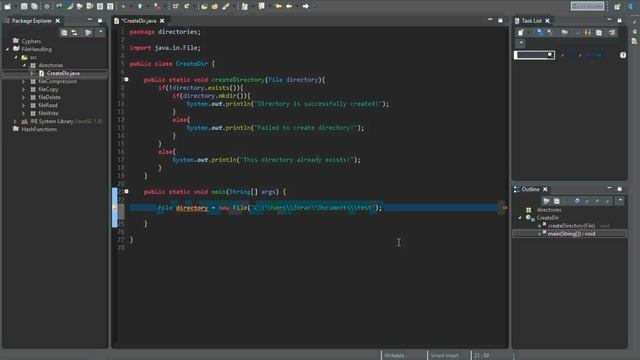Expand the fileDelete package
Screen dimensions: 640x360
point(24,98)
